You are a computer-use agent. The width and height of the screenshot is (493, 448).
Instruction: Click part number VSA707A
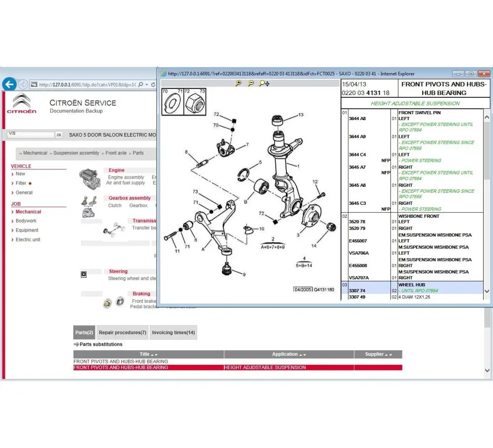359,278
